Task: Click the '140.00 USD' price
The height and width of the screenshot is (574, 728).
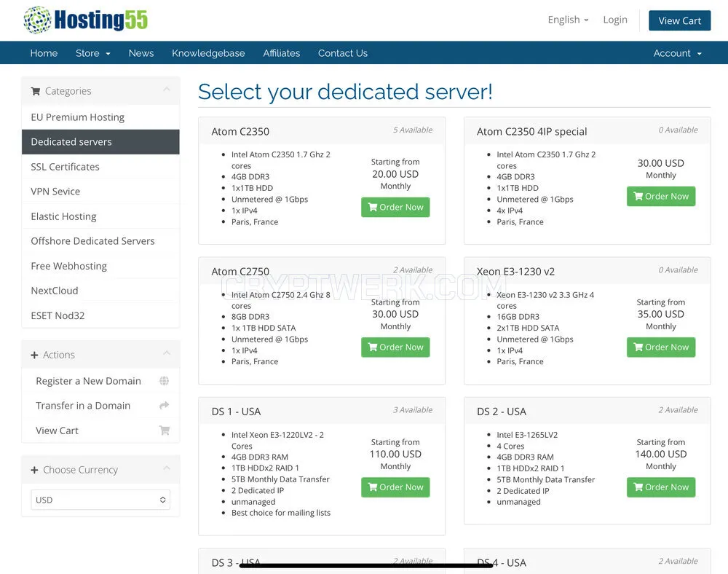Action: pyautogui.click(x=661, y=455)
